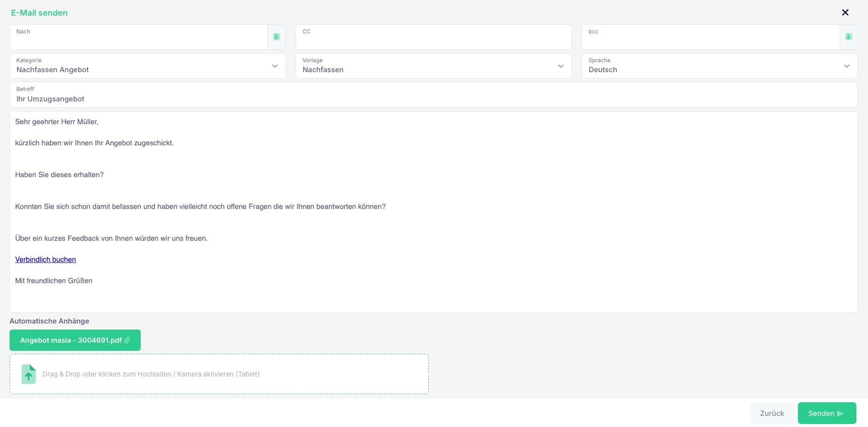Viewport: 868px width, 427px height.
Task: Click the Drag & Drop upload area
Action: [219, 374]
